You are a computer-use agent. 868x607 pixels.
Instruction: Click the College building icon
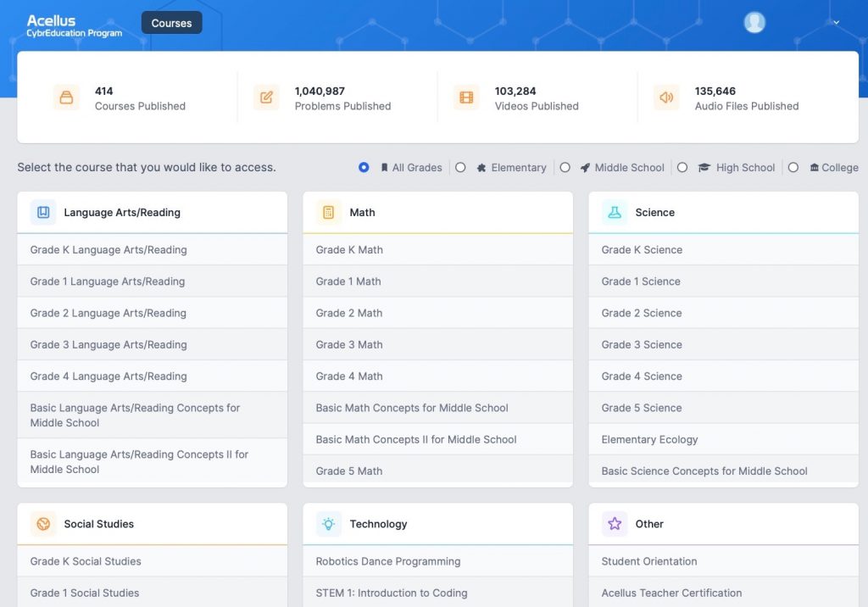coord(815,167)
